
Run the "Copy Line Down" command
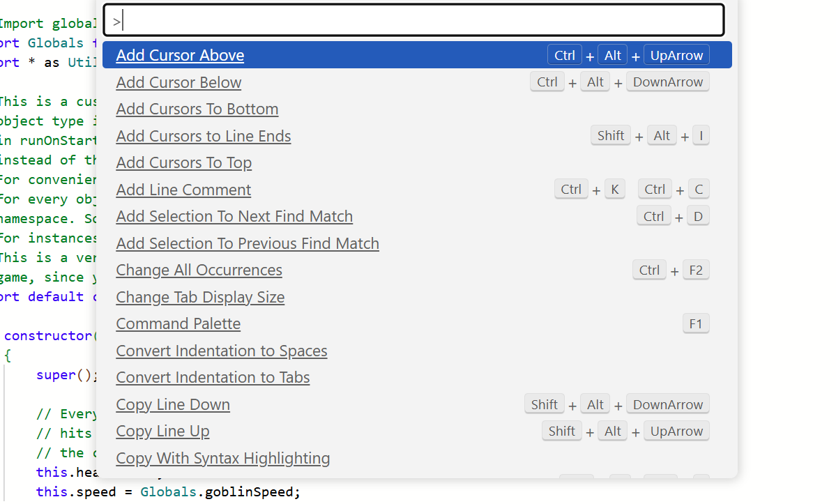pos(173,404)
